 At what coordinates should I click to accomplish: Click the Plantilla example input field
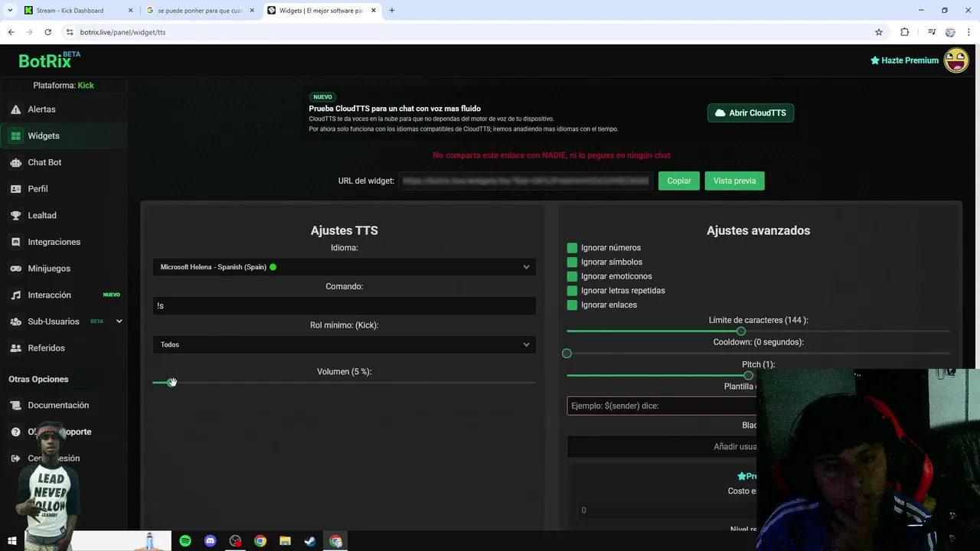tap(661, 406)
